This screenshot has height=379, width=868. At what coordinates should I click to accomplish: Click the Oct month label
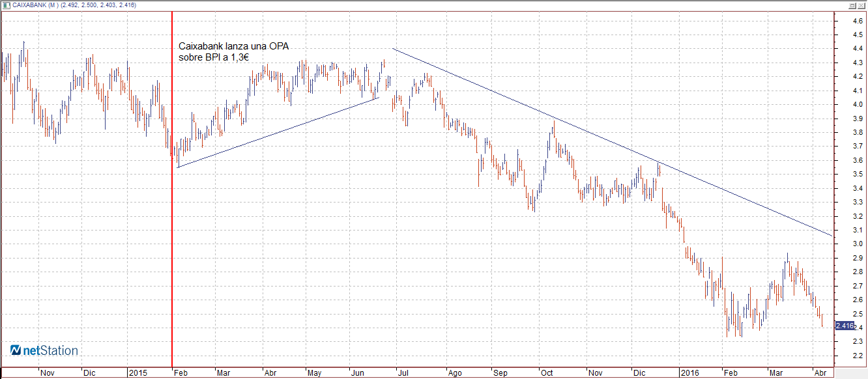[546, 373]
